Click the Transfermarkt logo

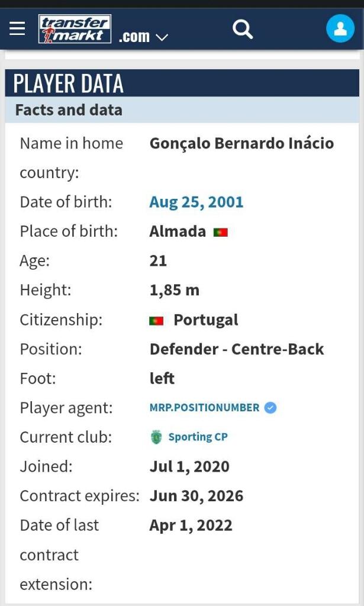(x=75, y=29)
